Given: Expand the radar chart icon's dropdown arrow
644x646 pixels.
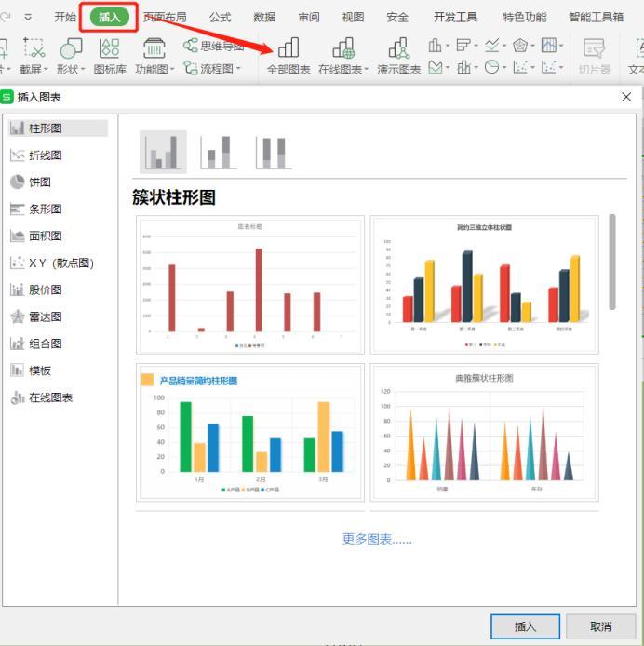Looking at the screenshot, I should click(x=532, y=46).
